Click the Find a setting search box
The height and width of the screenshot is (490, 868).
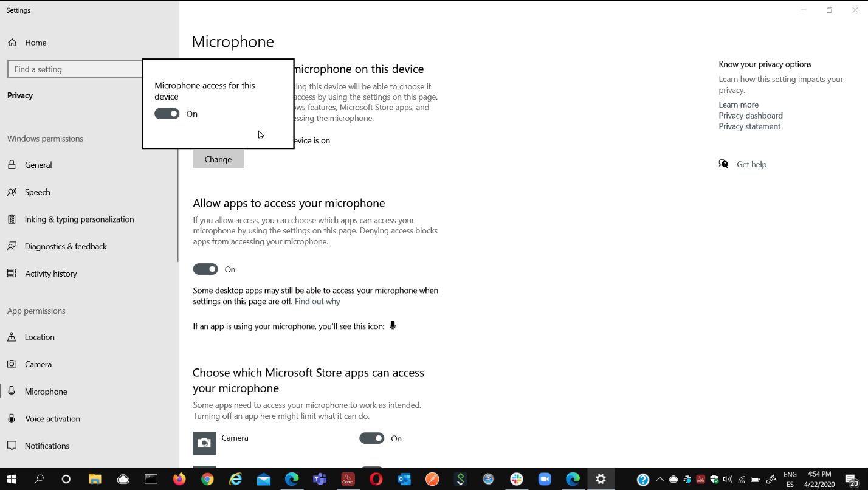click(x=74, y=69)
